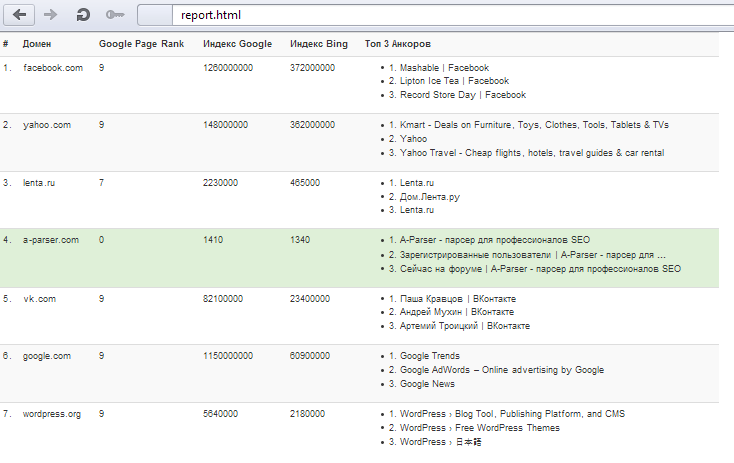Click the browser back arrow button
Image resolution: width=734 pixels, height=463 pixels.
(x=19, y=15)
